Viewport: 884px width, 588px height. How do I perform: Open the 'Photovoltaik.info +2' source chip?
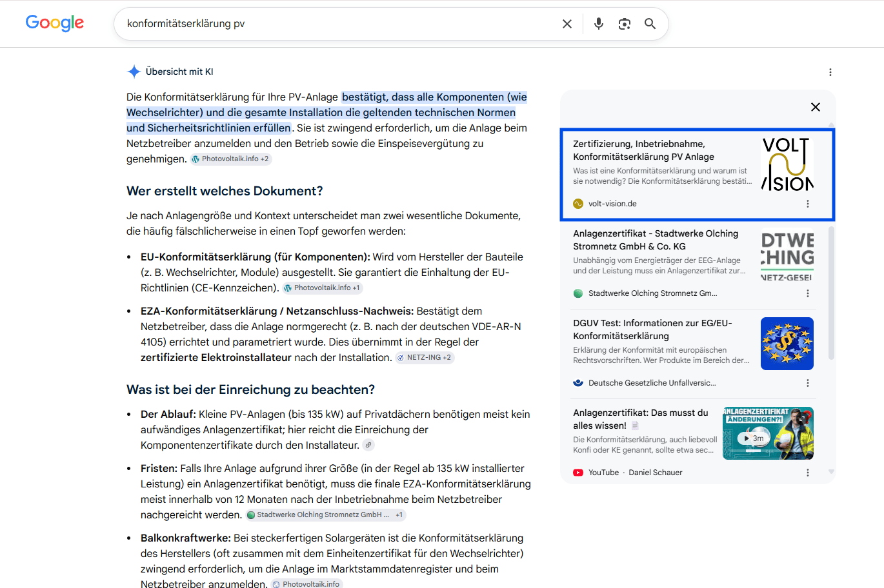point(231,159)
